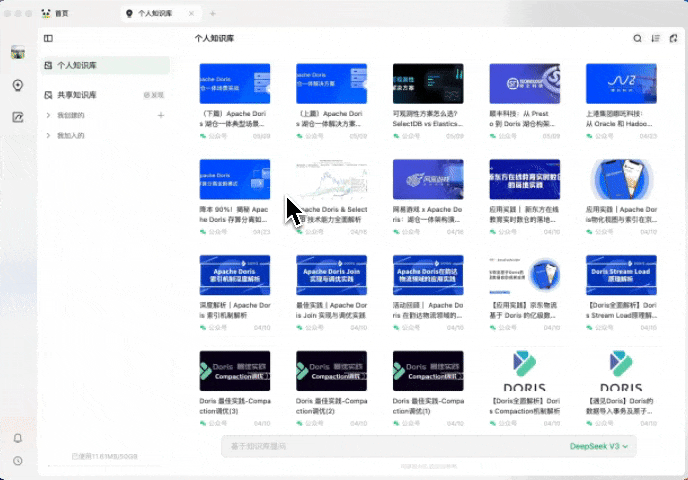The width and height of the screenshot is (688, 480).
Task: Expand the 我加入的 section chevron
Action: [48, 136]
